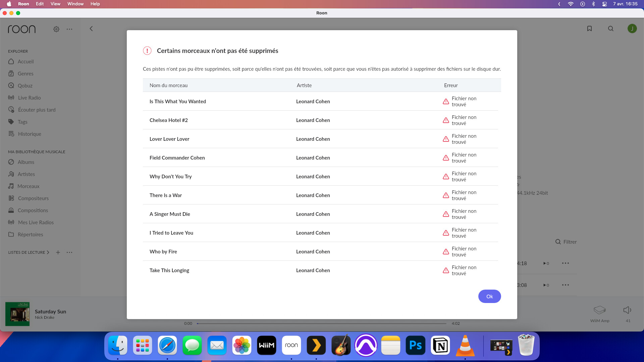
Task: Expand Listes de lecture section
Action: (29, 252)
